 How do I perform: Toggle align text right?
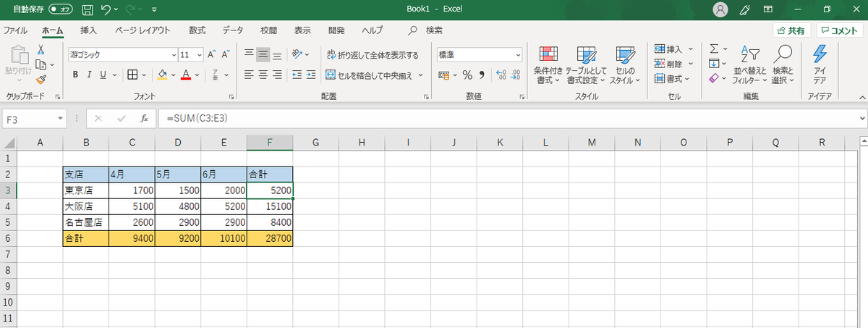point(278,75)
